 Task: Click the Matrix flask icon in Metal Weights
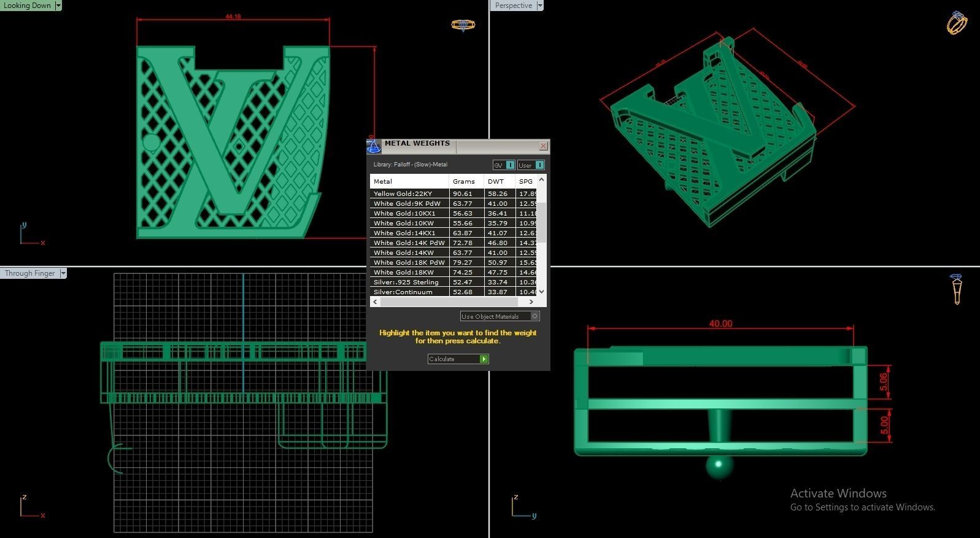click(374, 147)
